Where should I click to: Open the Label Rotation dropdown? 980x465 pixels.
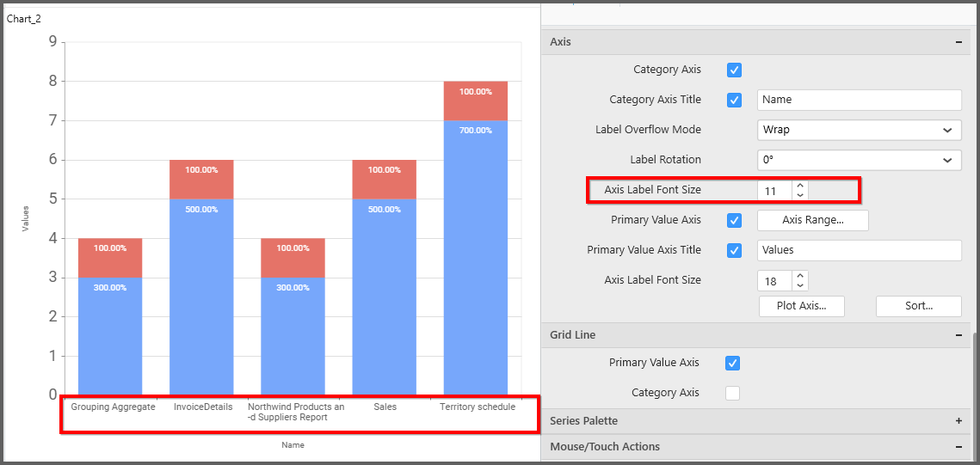coord(858,160)
